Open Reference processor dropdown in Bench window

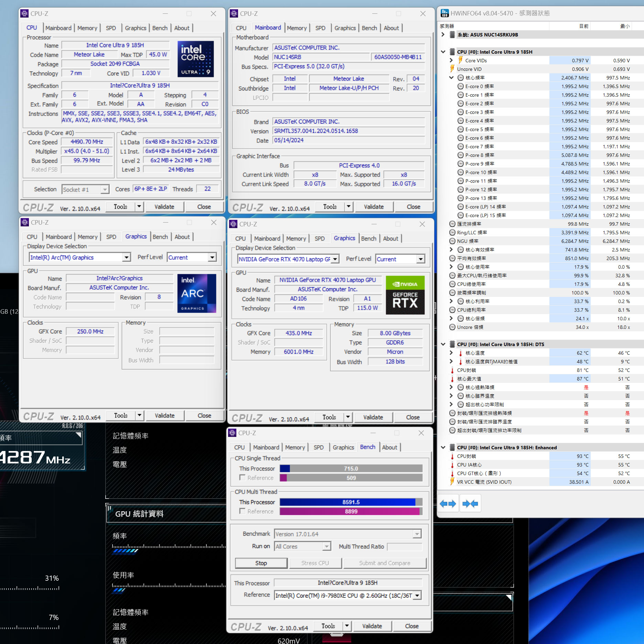[417, 595]
